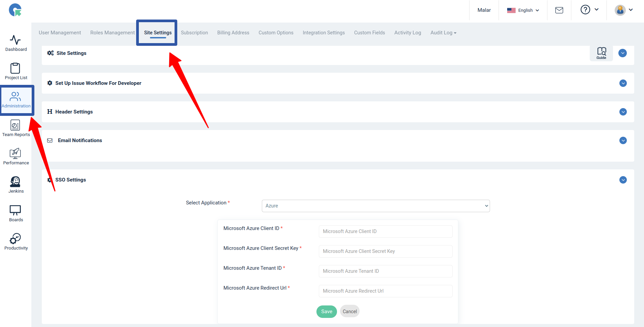The image size is (644, 327).
Task: Expand the Header Settings section chevron
Action: [623, 112]
